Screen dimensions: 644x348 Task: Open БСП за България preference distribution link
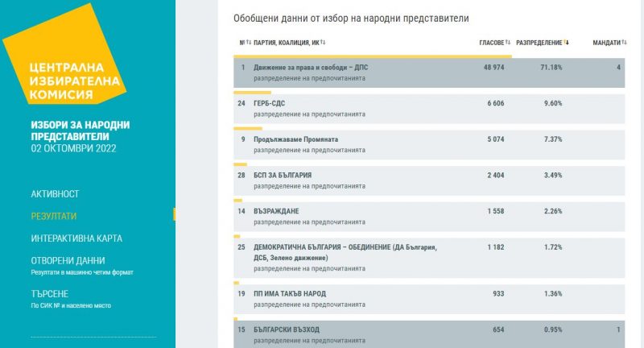pyautogui.click(x=309, y=186)
